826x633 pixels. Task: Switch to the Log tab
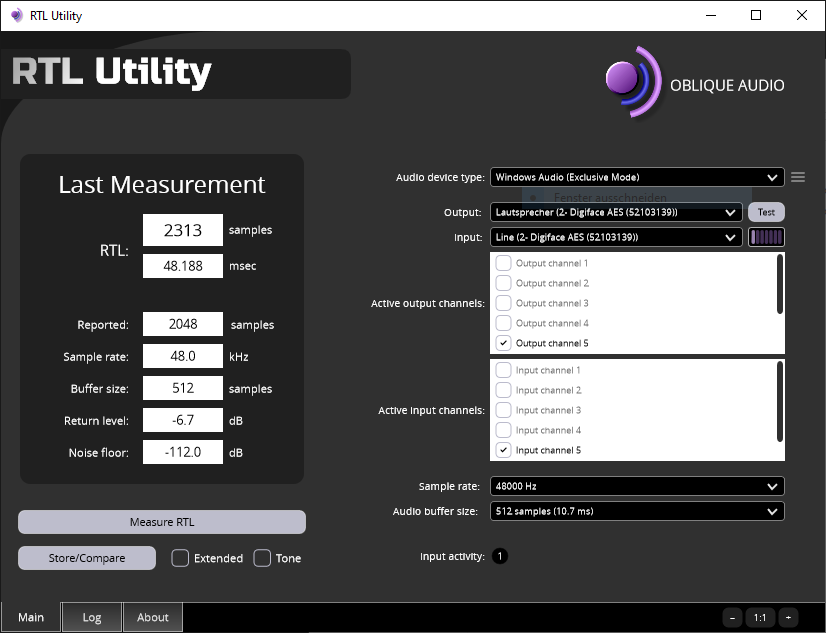coord(92,617)
